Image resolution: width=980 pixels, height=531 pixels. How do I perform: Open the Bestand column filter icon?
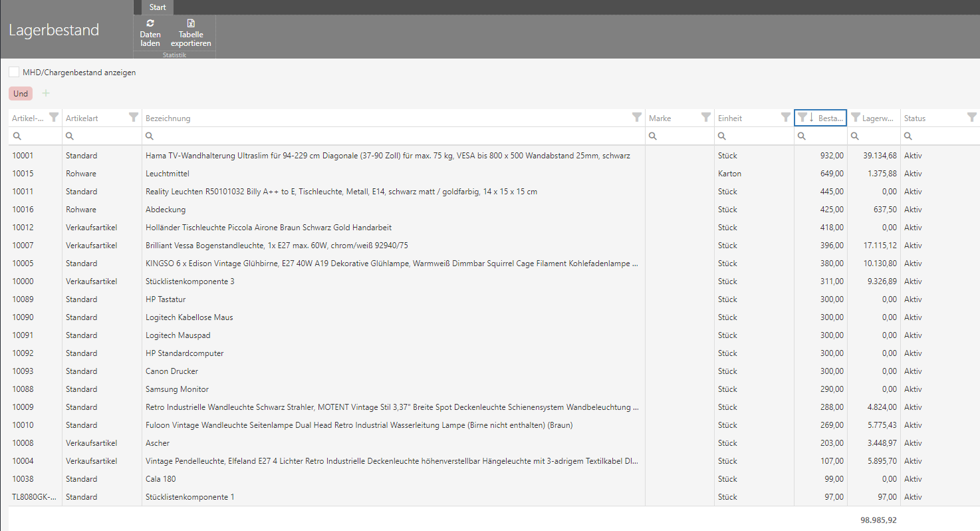point(802,118)
